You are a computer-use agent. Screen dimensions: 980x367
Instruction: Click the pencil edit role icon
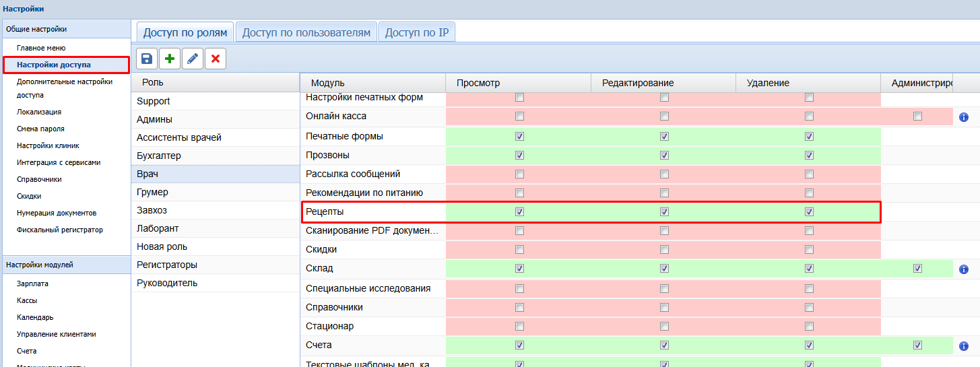pyautogui.click(x=193, y=59)
